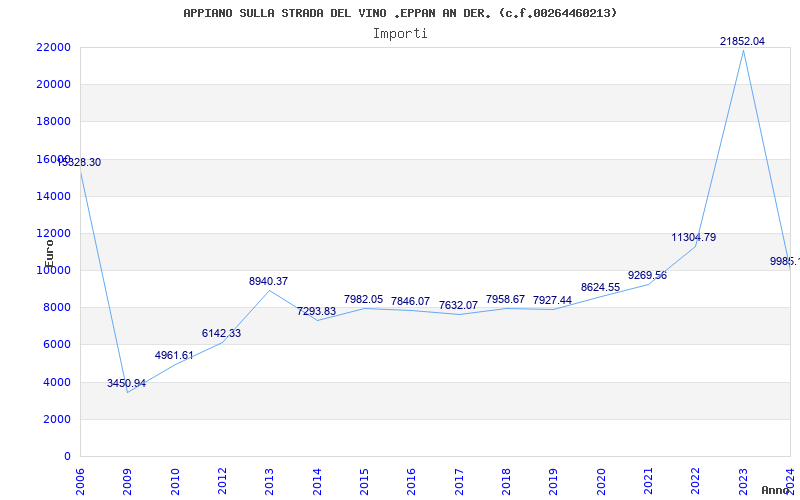The width and height of the screenshot is (800, 500).
Task: Select the 2012 x-axis year label
Action: pyautogui.click(x=222, y=482)
